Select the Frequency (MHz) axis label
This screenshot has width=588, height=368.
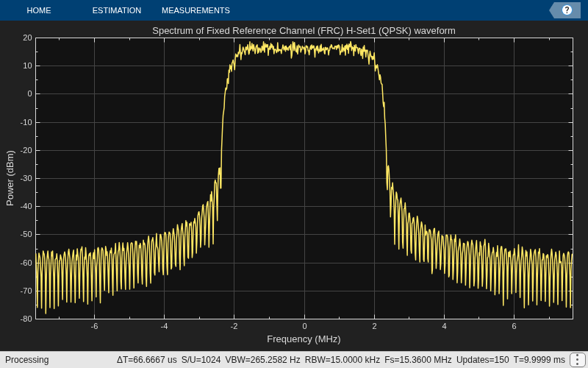point(304,339)
